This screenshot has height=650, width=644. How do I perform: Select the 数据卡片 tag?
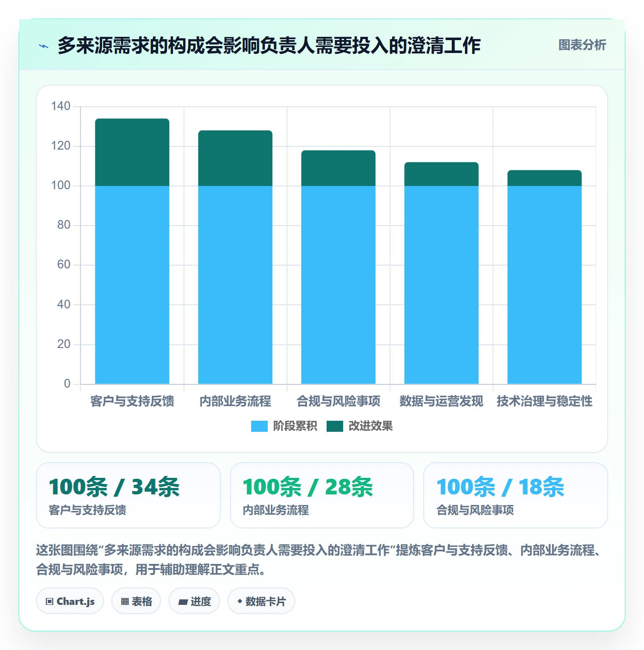coord(261,601)
